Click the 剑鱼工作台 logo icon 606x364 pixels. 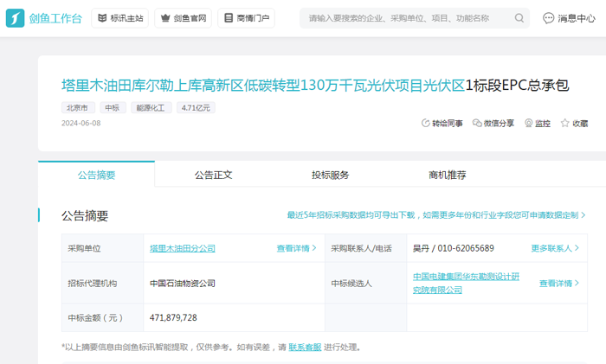[x=16, y=18]
